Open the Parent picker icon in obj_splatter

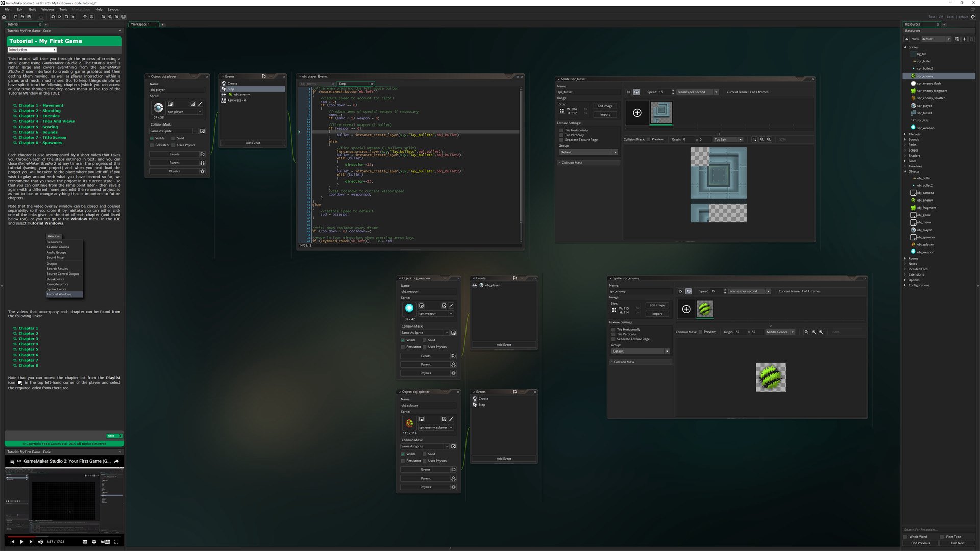453,478
